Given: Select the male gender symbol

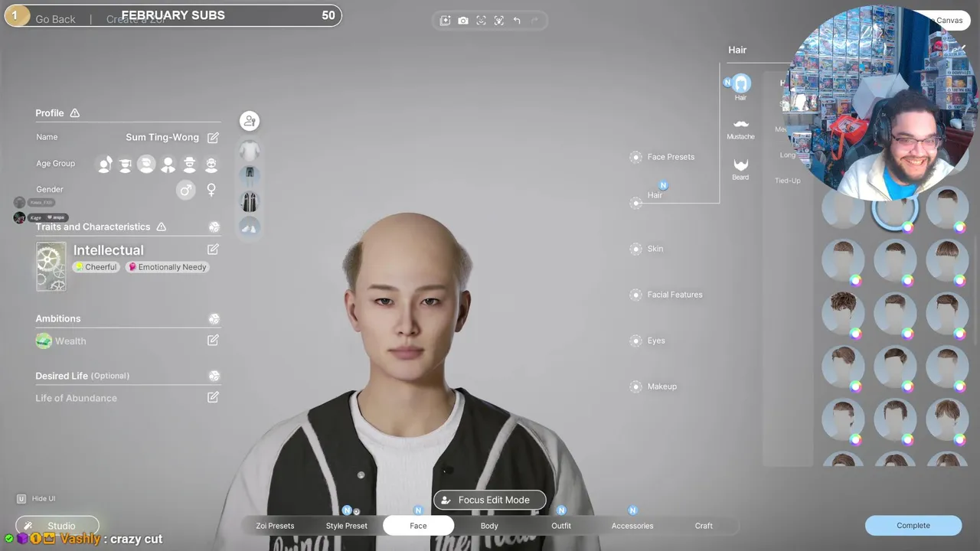Looking at the screenshot, I should pyautogui.click(x=185, y=189).
